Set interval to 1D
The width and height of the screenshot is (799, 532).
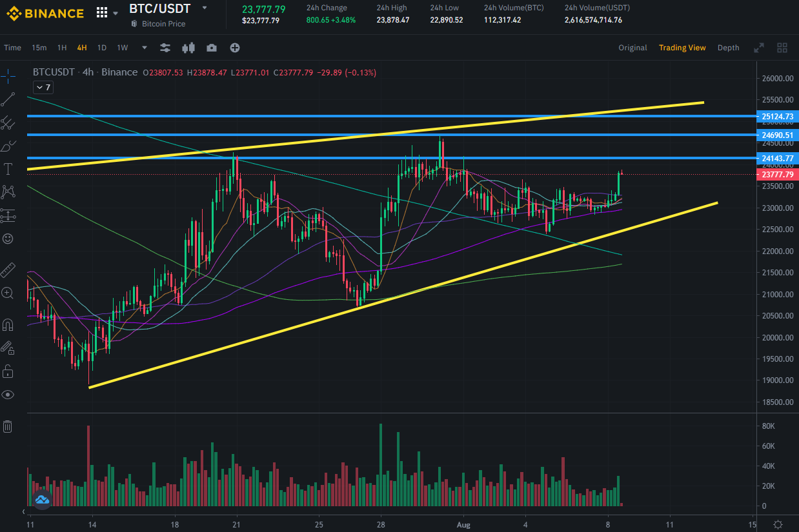[x=102, y=48]
